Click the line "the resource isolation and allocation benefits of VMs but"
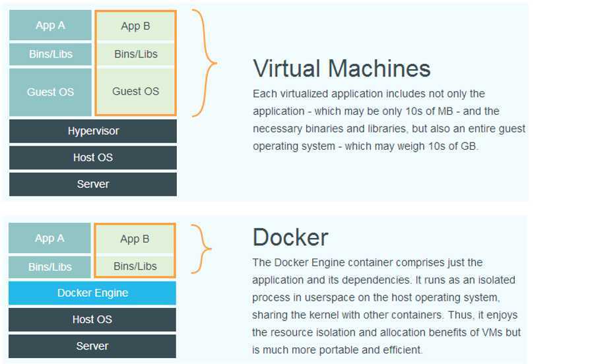Image resolution: width=590 pixels, height=364 pixels. click(387, 332)
